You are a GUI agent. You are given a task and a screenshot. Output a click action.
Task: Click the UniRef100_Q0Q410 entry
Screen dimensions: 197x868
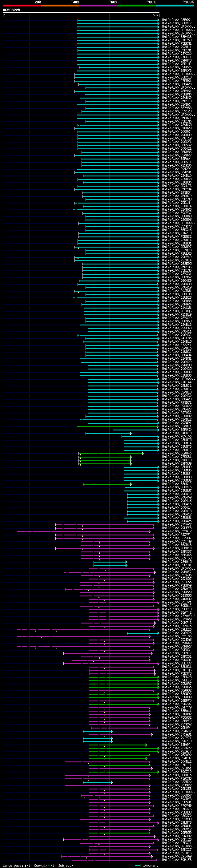tap(176, 494)
